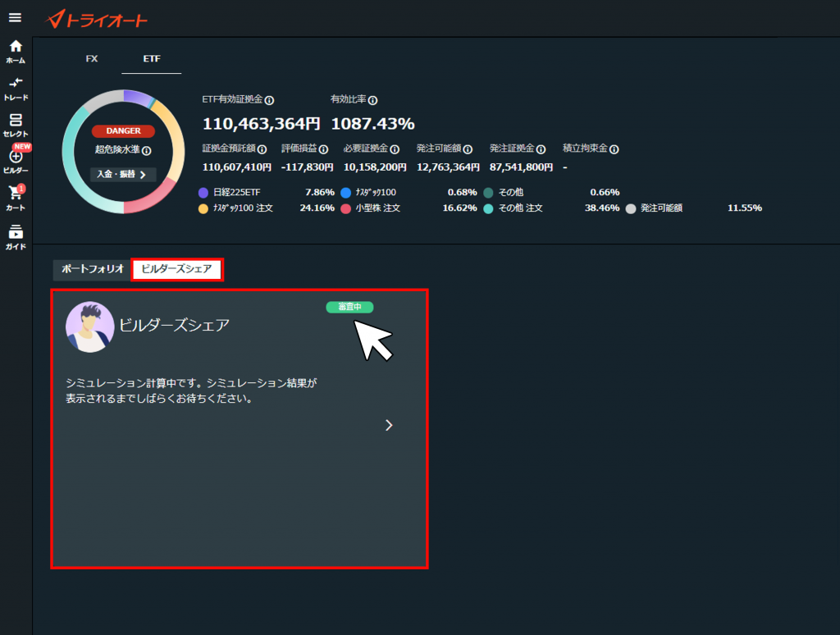Click the 小型株 注文 red legend dot
The width and height of the screenshot is (840, 635).
pos(346,208)
